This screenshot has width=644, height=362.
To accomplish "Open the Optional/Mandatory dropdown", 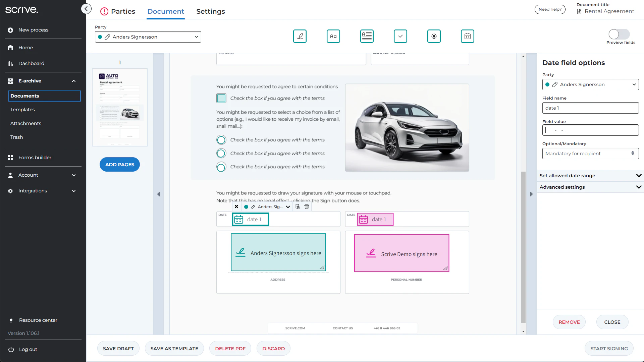I will point(590,154).
